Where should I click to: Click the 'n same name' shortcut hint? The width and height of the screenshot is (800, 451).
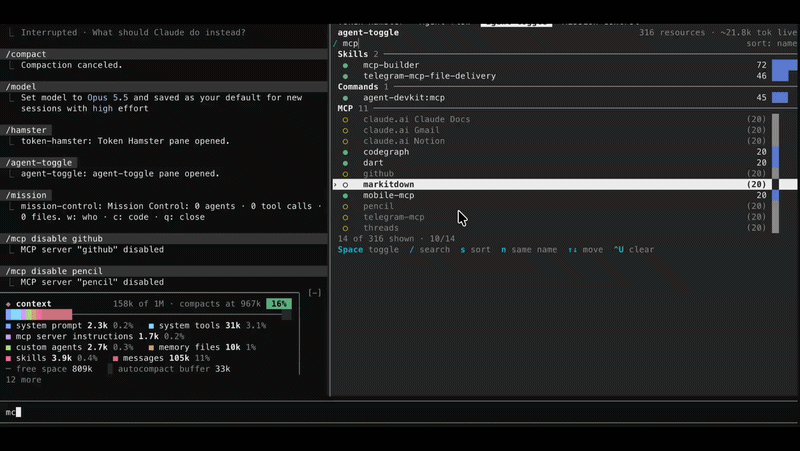(529, 249)
